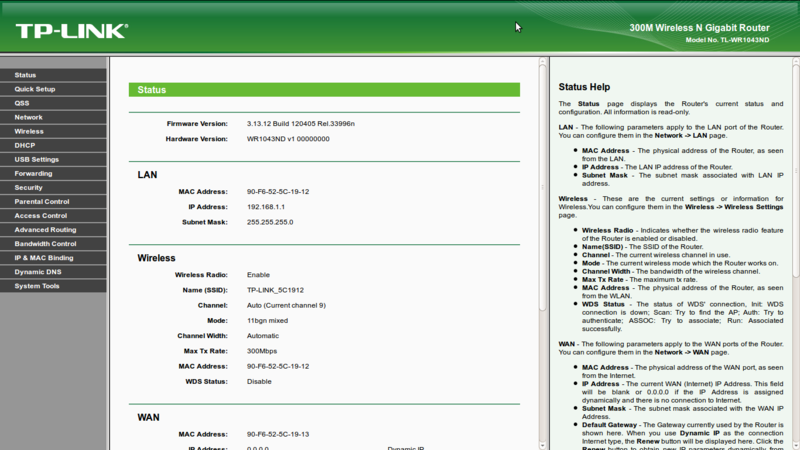Screen dimensions: 800x450
Task: Select the Forwarding menu item
Action: 53,173
